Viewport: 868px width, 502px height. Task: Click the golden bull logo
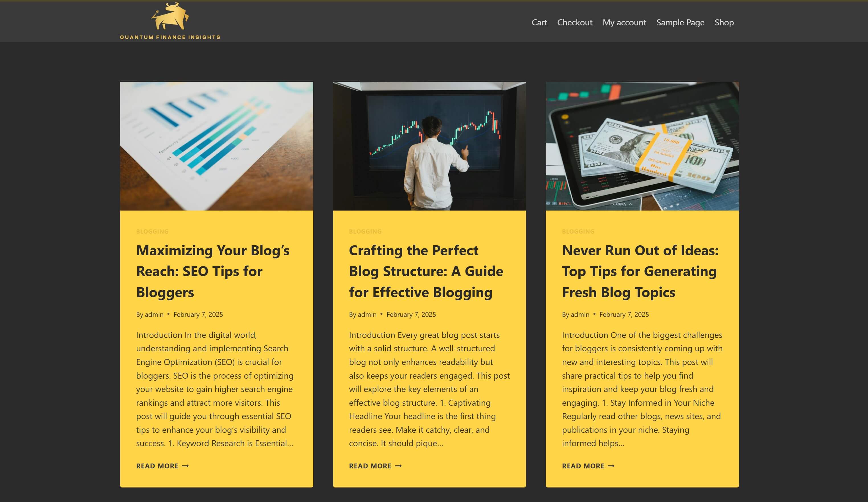coord(170,21)
